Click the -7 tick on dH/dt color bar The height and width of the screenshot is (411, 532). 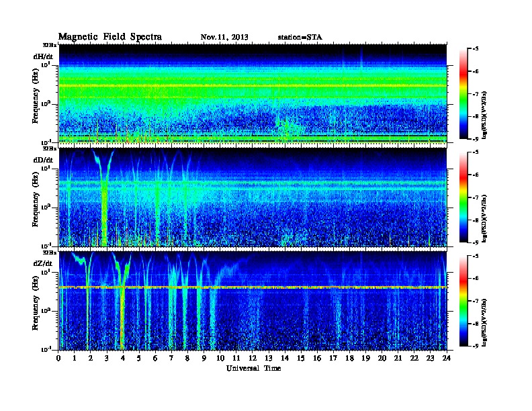click(476, 94)
